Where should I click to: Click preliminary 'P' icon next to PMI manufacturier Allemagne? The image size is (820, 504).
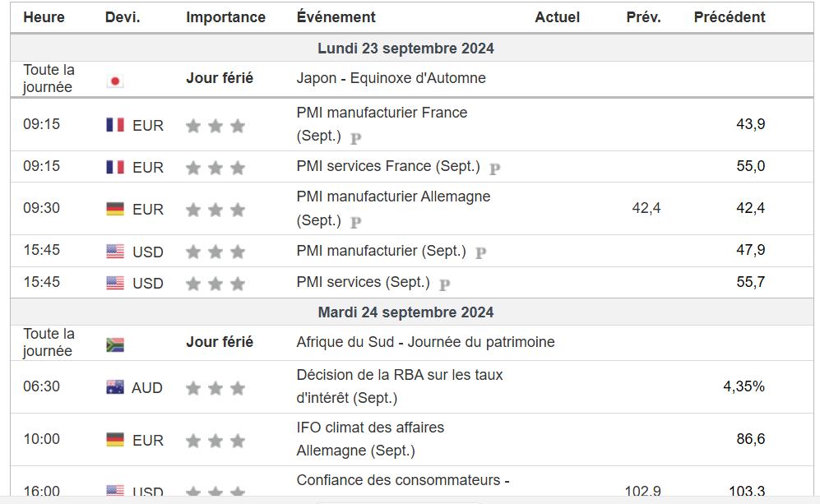point(356,222)
